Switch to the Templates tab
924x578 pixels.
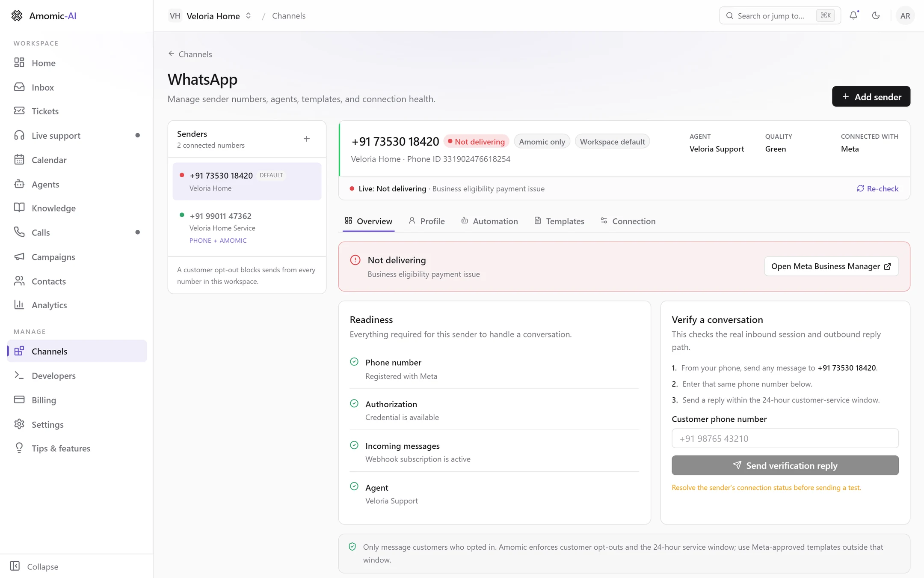click(x=559, y=221)
